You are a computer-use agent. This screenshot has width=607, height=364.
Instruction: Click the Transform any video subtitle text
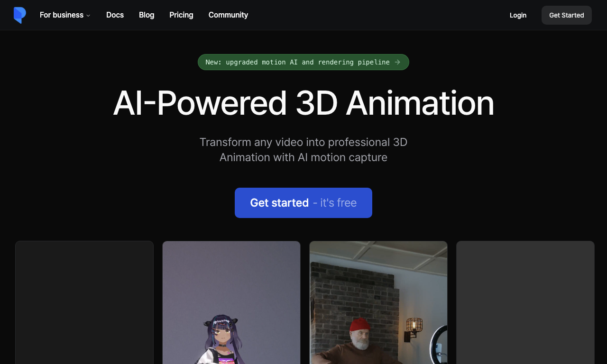(x=303, y=150)
